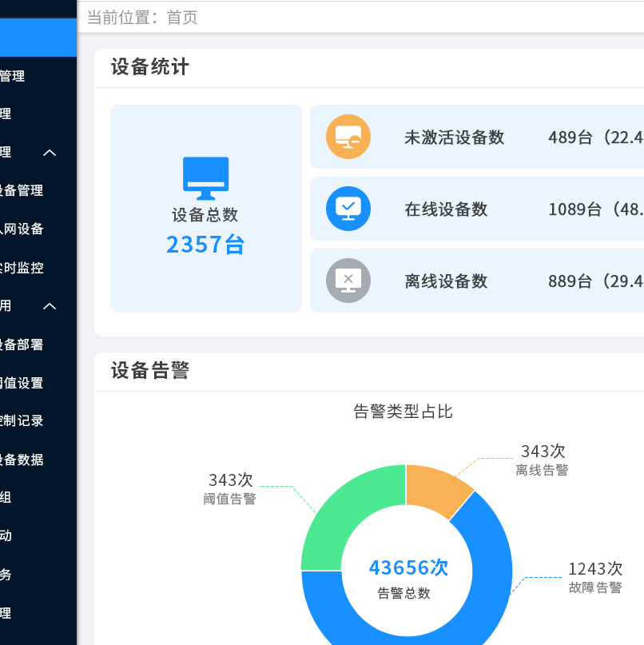
Task: Click the blue 设备总数 monitor icon
Action: coord(205,177)
